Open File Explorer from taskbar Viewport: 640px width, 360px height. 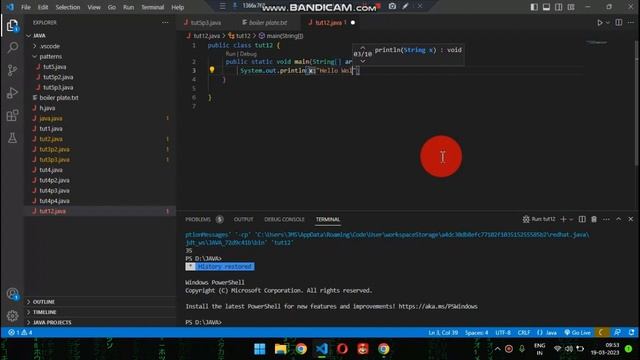point(280,349)
